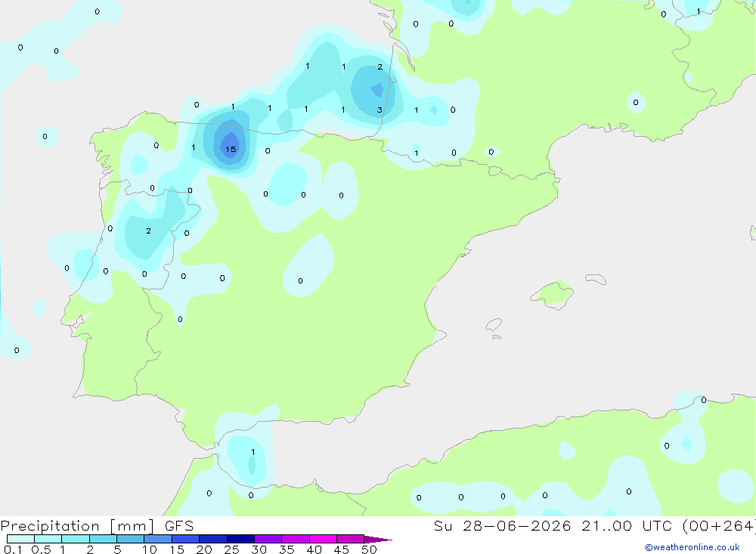Click the 20–25 mm legend swatch
This screenshot has width=756, height=554.
[x=213, y=539]
